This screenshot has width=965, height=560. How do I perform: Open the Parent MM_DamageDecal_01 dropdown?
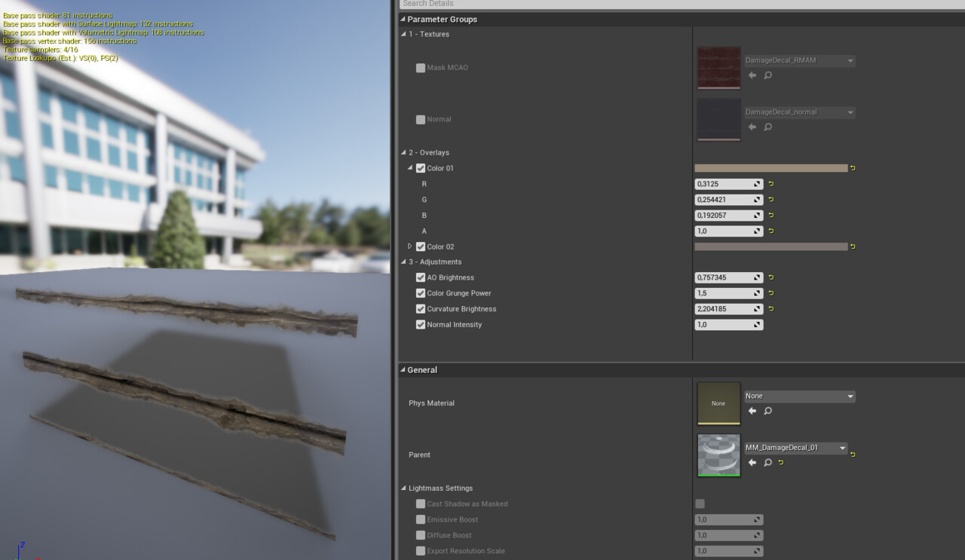tap(795, 448)
